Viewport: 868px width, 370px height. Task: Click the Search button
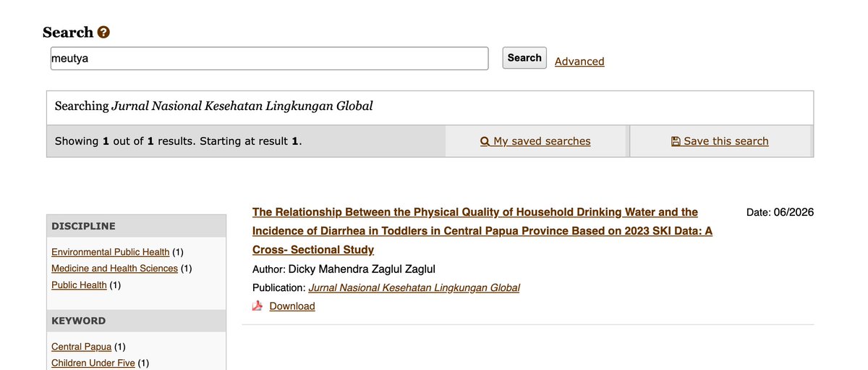(524, 58)
